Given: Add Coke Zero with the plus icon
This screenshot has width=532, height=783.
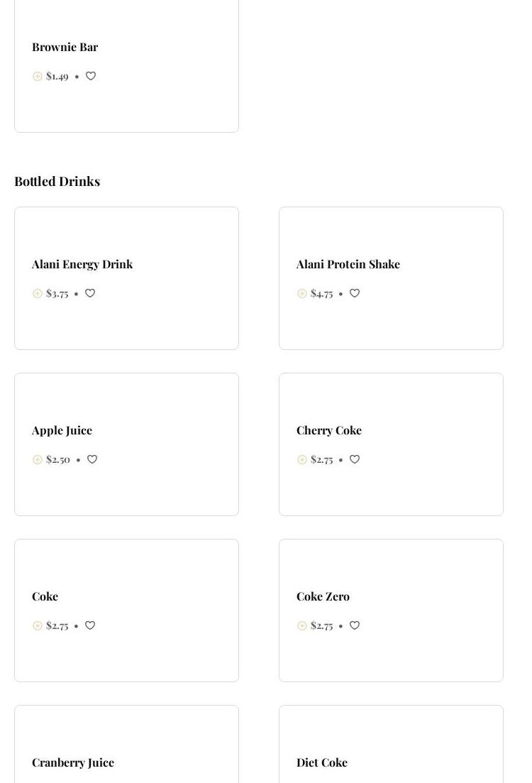Looking at the screenshot, I should tap(302, 626).
